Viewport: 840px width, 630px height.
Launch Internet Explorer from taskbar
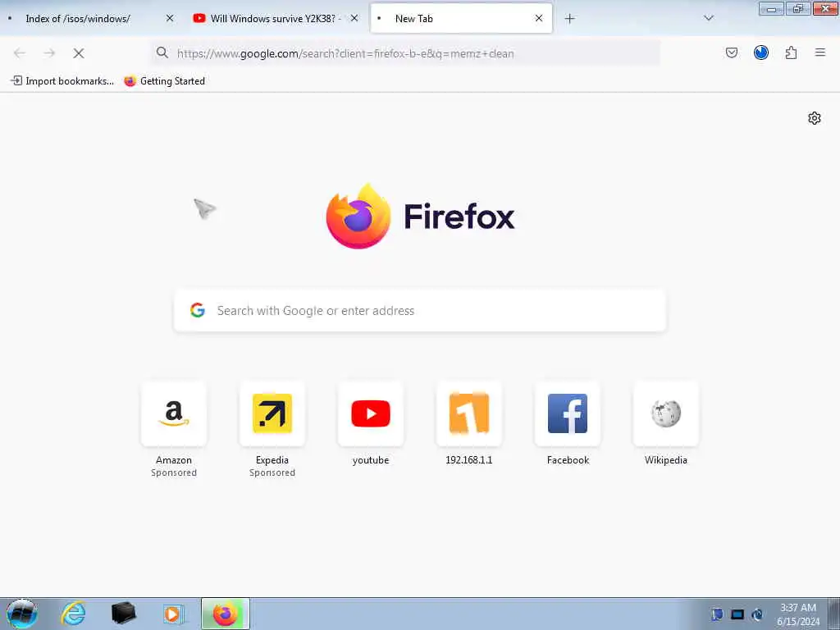(x=73, y=614)
